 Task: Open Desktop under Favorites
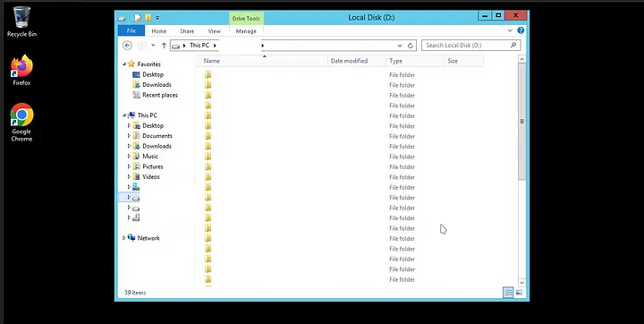click(153, 74)
